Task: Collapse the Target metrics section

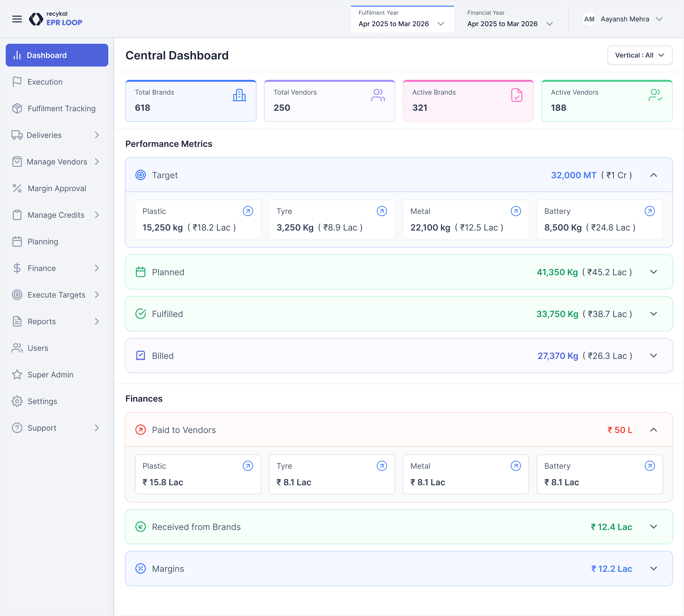Action: (x=653, y=175)
